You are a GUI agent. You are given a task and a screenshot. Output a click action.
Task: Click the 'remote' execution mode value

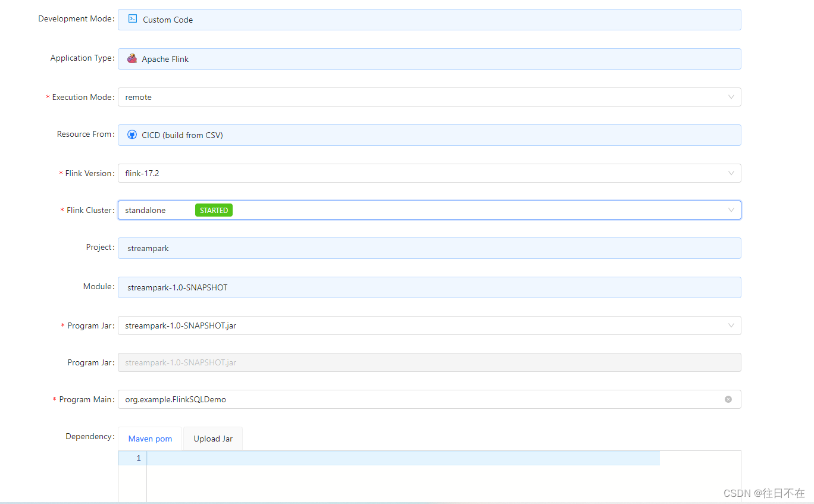[138, 97]
